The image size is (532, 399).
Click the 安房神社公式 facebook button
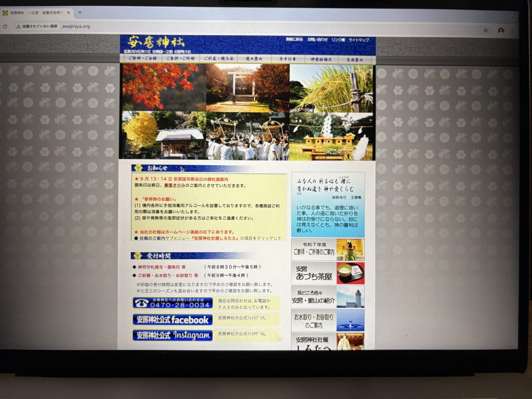(172, 320)
